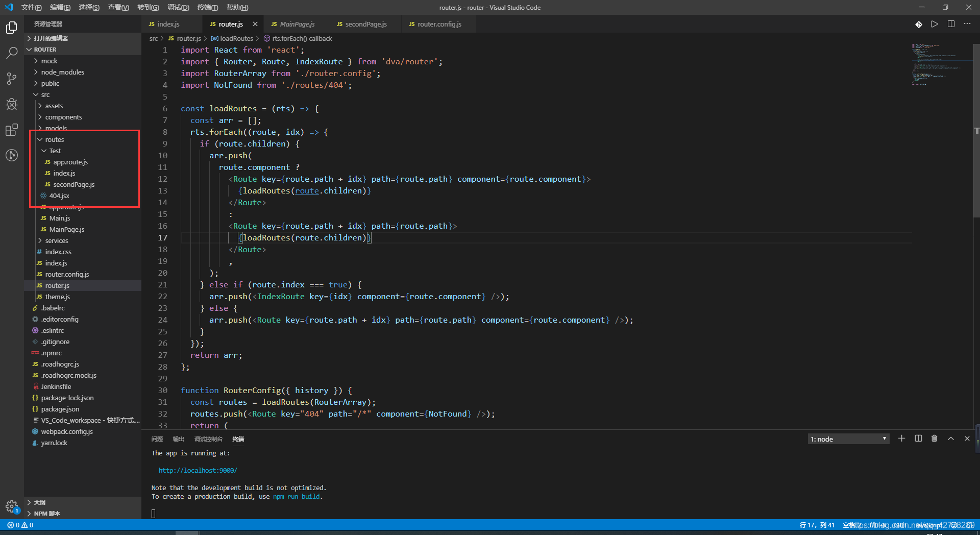Screen dimensions: 980x535
Task: Expand the components folder
Action: [84, 117]
